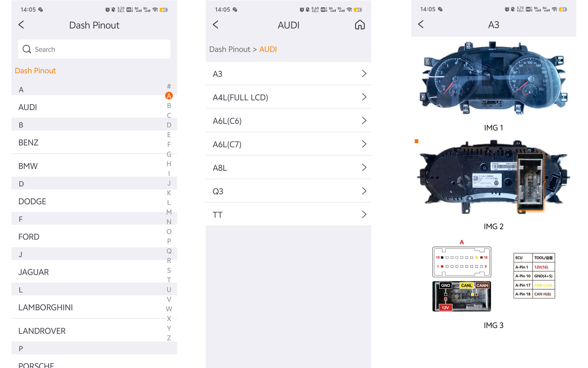This screenshot has height=368, width=588.
Task: Tap the home icon on AUDI screen
Action: 360,25
